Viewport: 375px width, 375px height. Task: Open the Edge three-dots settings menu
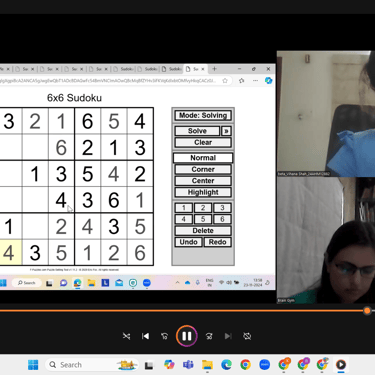pyautogui.click(x=255, y=81)
